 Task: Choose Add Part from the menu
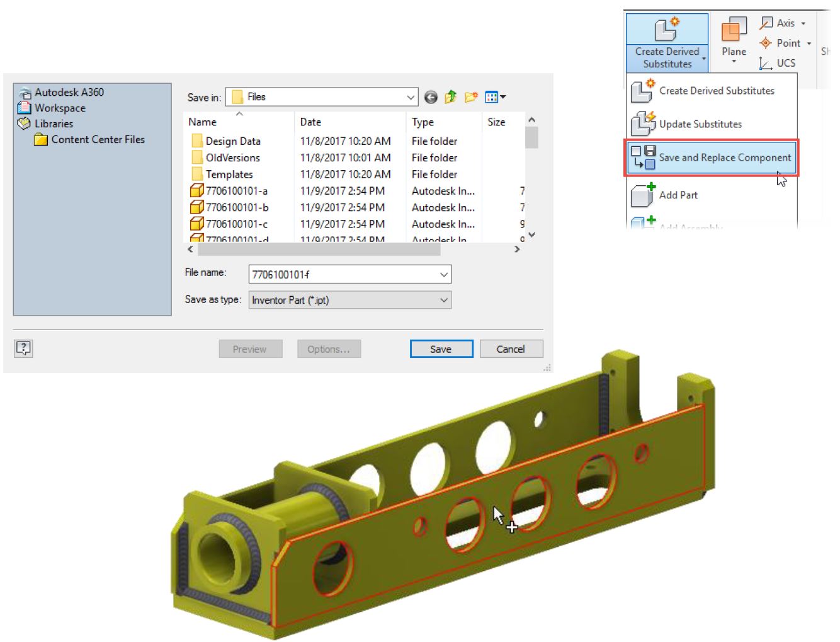point(678,195)
